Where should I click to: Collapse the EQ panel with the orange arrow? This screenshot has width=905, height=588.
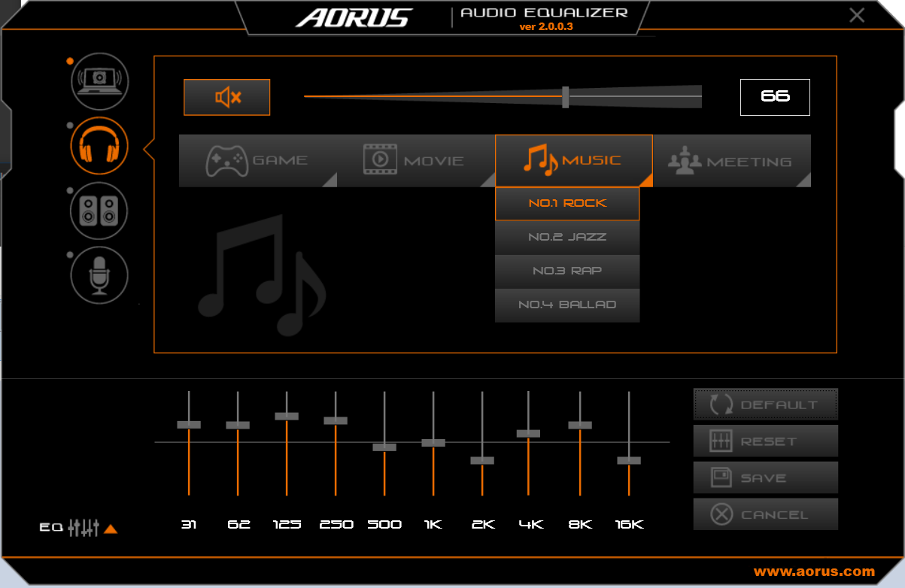[x=111, y=529]
